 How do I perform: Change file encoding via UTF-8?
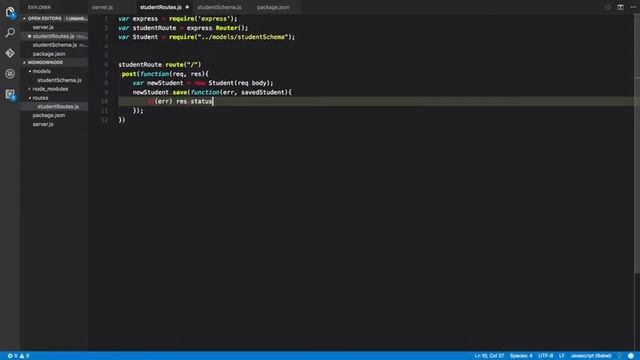546,356
